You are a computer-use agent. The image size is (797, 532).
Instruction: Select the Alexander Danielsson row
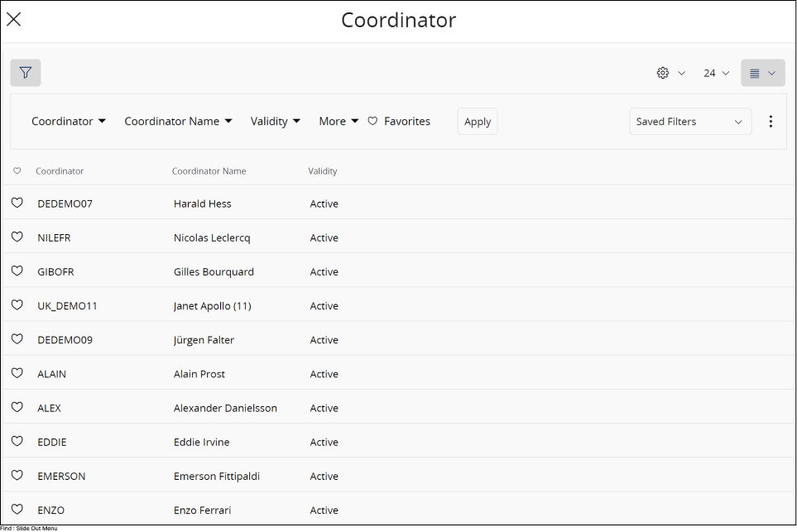point(225,408)
